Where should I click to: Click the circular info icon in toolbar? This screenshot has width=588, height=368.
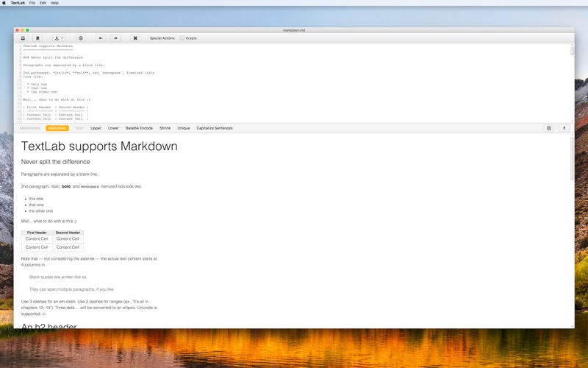pos(81,38)
